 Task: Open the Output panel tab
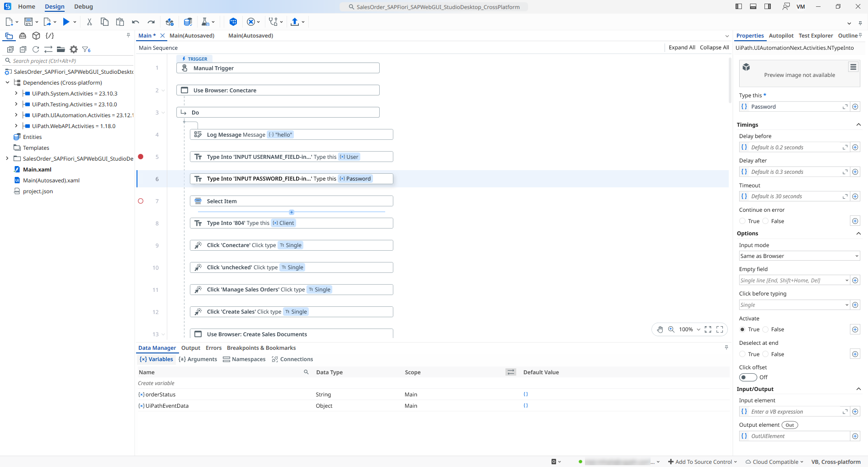(190, 348)
